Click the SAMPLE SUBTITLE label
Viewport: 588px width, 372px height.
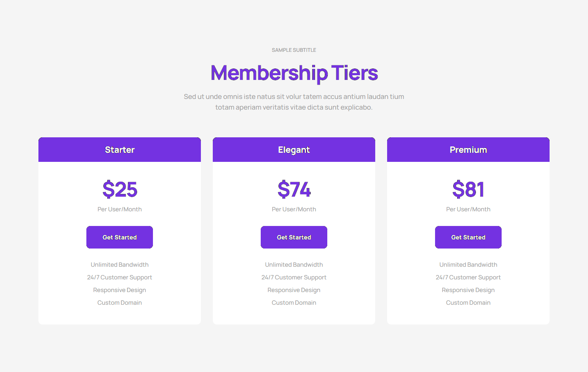[294, 50]
